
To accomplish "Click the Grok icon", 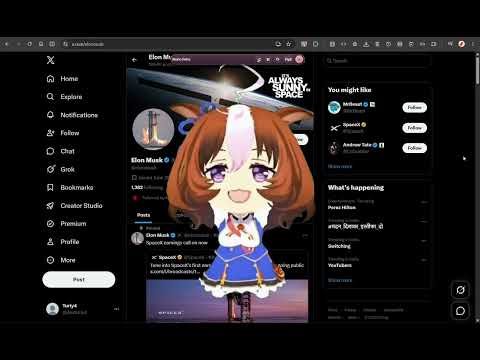I will click(50, 169).
